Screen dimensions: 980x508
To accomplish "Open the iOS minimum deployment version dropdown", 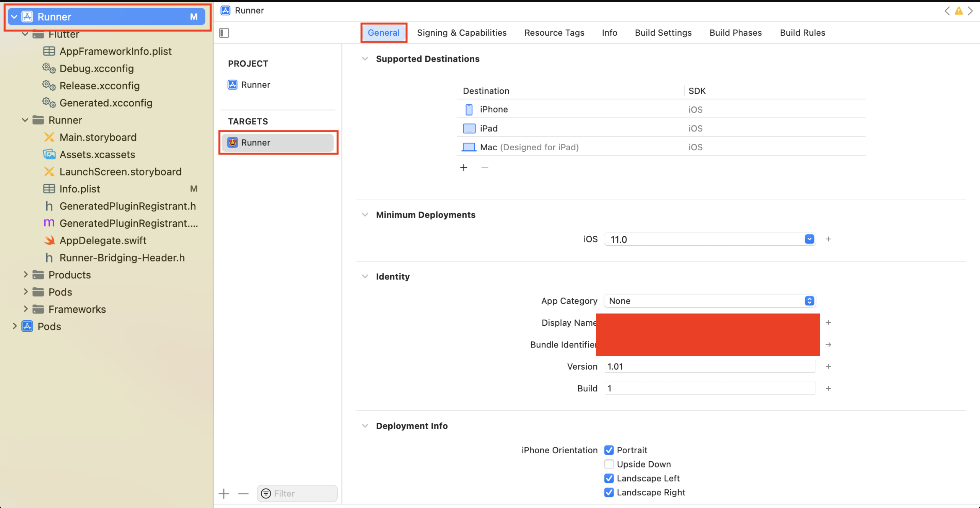I will click(x=809, y=239).
